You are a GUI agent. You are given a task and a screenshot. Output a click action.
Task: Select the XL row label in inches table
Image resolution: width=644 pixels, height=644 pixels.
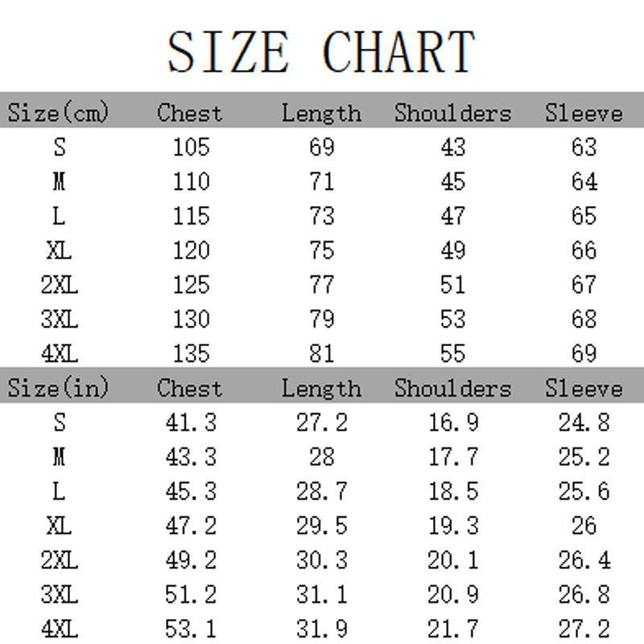[x=59, y=526]
